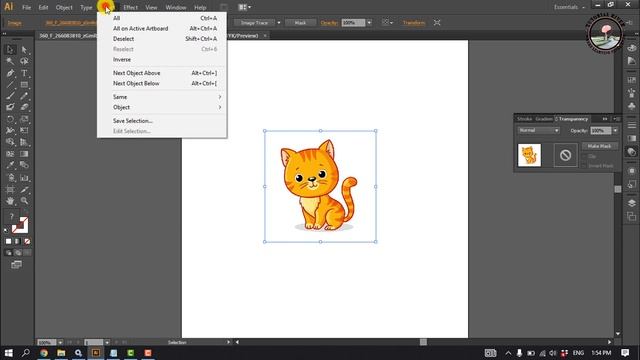Open the Layers panel icon

[x=631, y=203]
